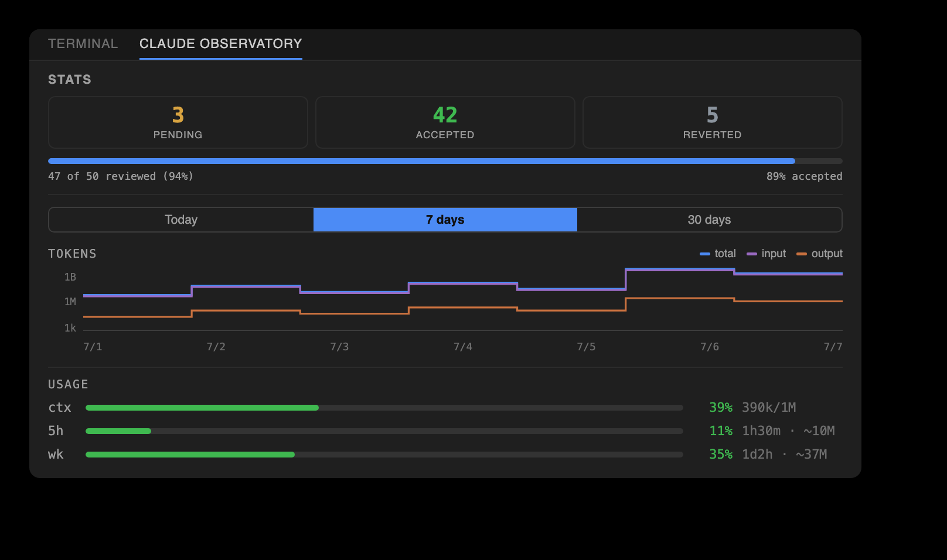947x560 pixels.
Task: Click the "1h30m · ~10M" value
Action: pyautogui.click(x=788, y=431)
